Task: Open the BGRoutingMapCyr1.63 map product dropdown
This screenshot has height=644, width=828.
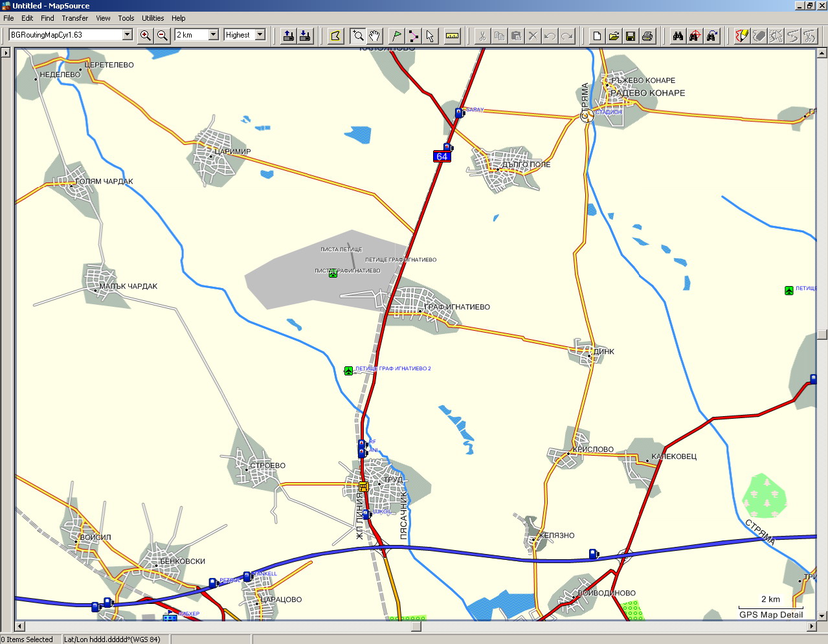Action: pyautogui.click(x=127, y=35)
